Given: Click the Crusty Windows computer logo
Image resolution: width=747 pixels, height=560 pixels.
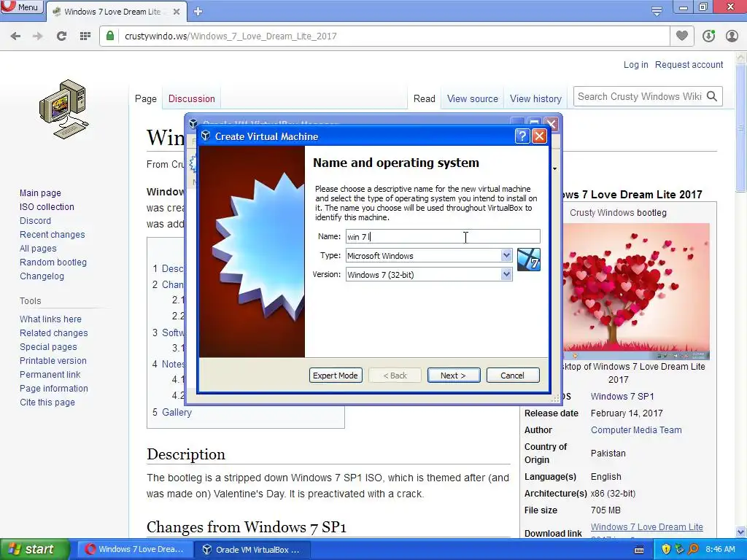Looking at the screenshot, I should 64,109.
